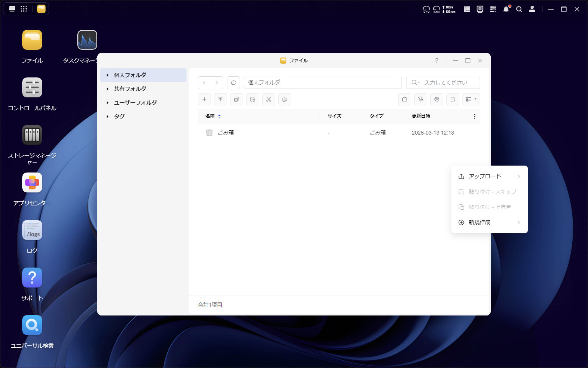Click the scissors cut icon
This screenshot has width=588, height=368.
(x=269, y=99)
